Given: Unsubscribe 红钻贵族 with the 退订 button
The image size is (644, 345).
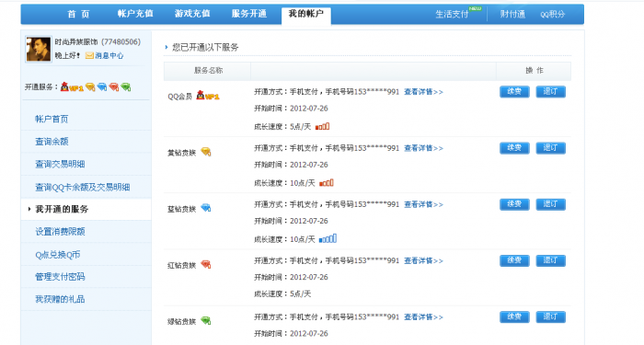Looking at the screenshot, I should pyautogui.click(x=550, y=260).
